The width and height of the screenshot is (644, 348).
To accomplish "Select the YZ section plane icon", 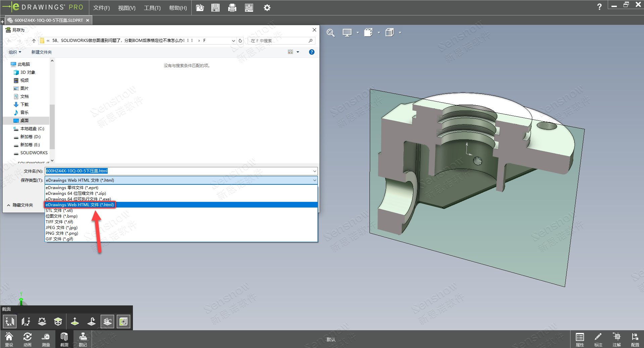I will click(x=26, y=322).
